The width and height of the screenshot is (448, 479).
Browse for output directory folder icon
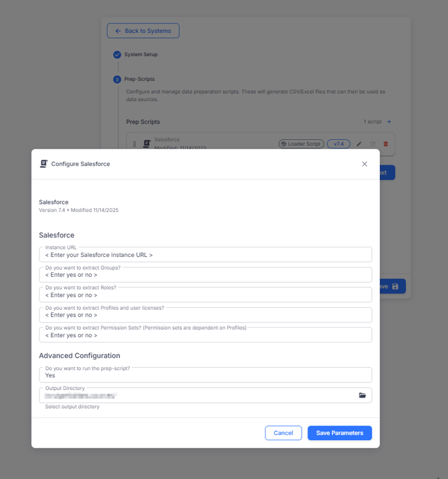[x=362, y=395]
